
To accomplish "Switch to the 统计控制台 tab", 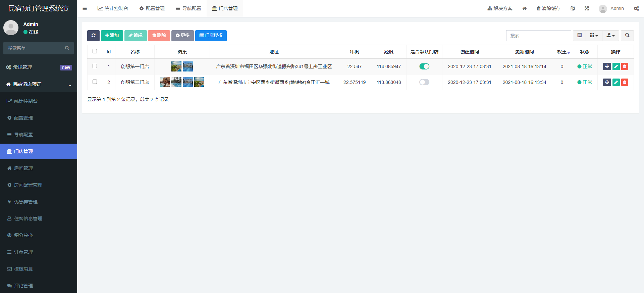I will click(113, 8).
